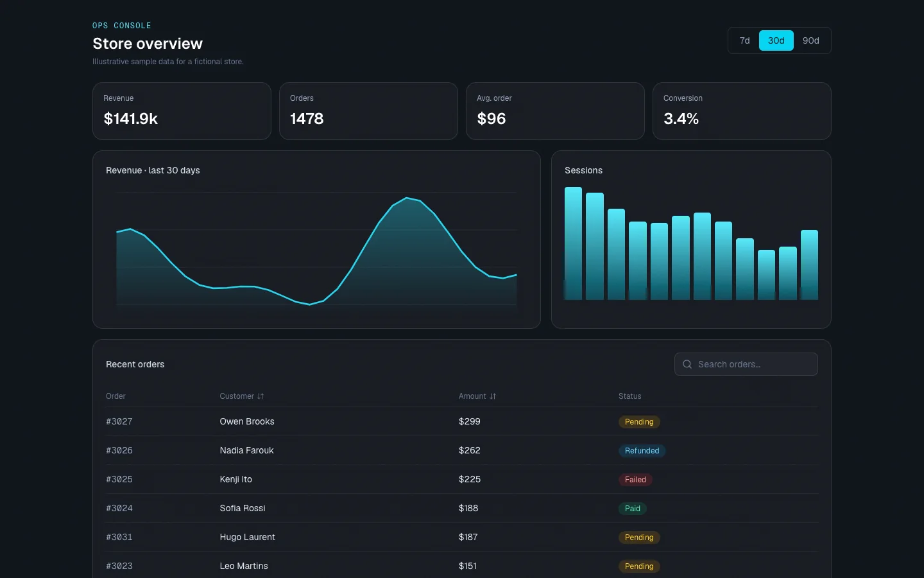Click the Recent orders heading
This screenshot has height=578, width=924.
(x=135, y=364)
